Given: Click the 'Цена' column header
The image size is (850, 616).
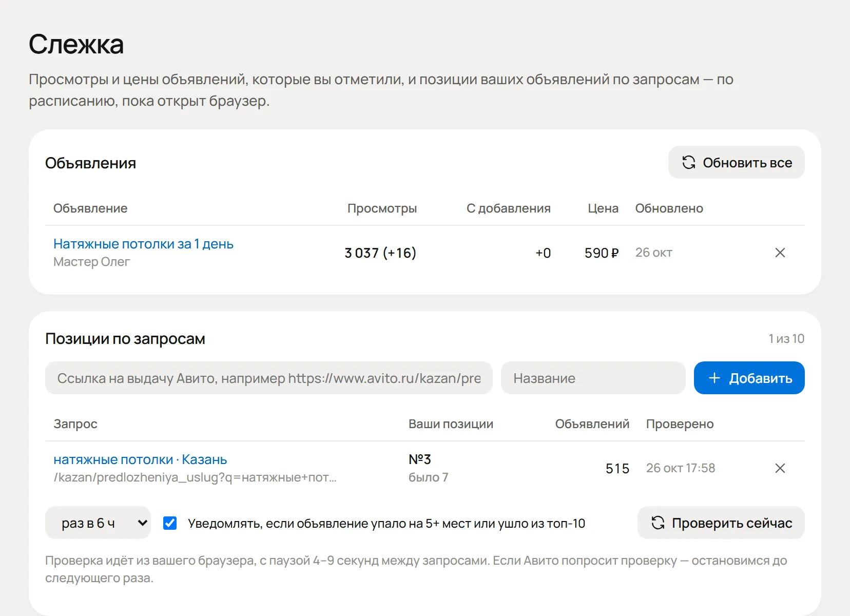Looking at the screenshot, I should [603, 208].
